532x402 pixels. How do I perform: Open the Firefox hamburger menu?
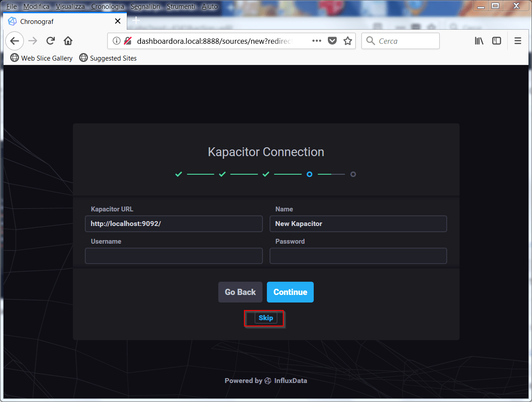pos(518,41)
